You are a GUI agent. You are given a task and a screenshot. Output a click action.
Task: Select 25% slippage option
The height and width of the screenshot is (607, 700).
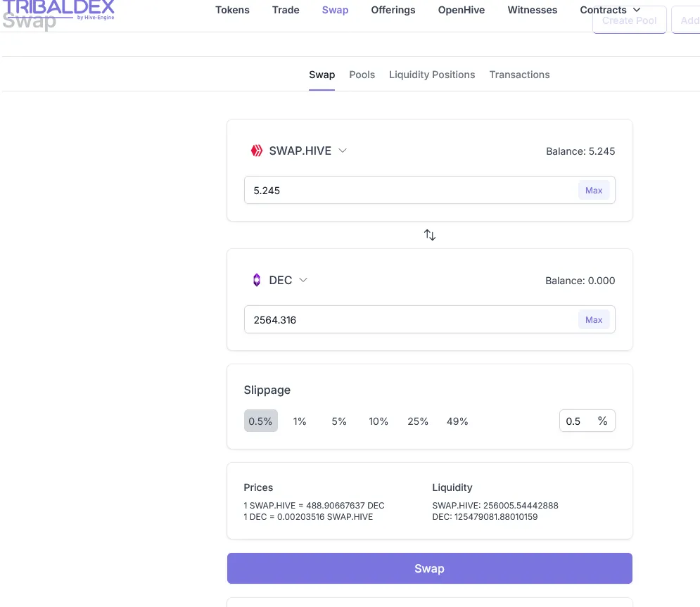[418, 421]
